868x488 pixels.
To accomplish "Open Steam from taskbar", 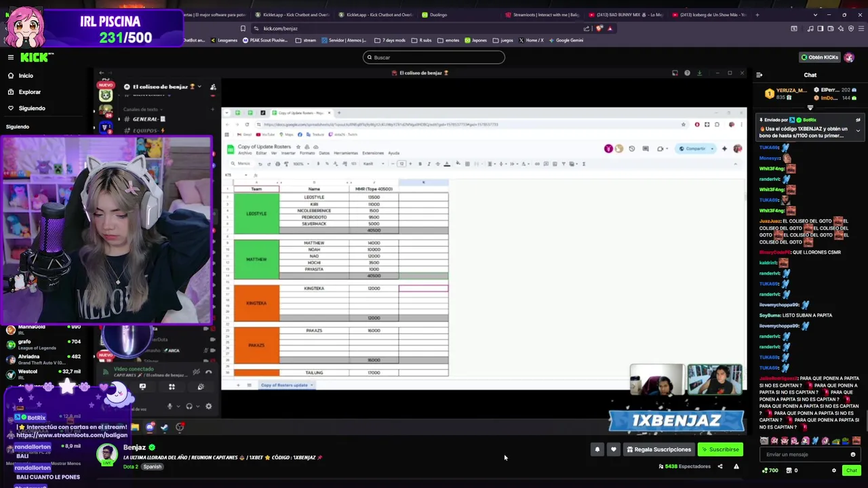I will [x=165, y=427].
